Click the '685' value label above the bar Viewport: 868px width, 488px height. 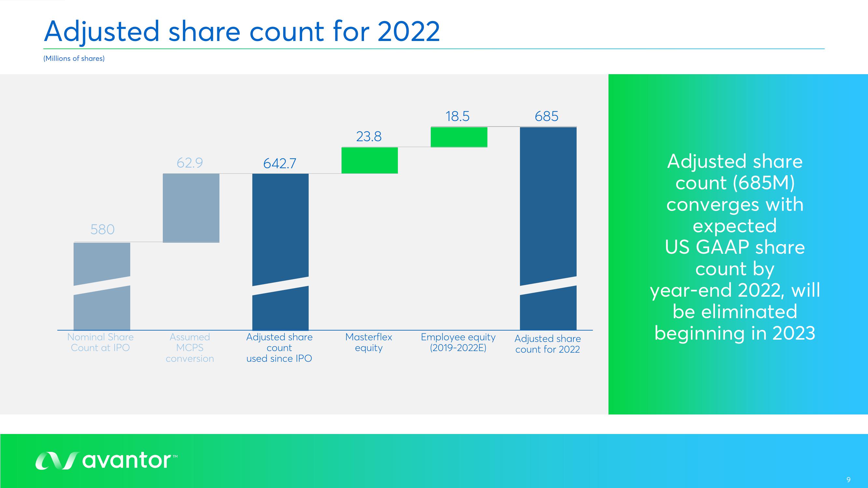[547, 116]
